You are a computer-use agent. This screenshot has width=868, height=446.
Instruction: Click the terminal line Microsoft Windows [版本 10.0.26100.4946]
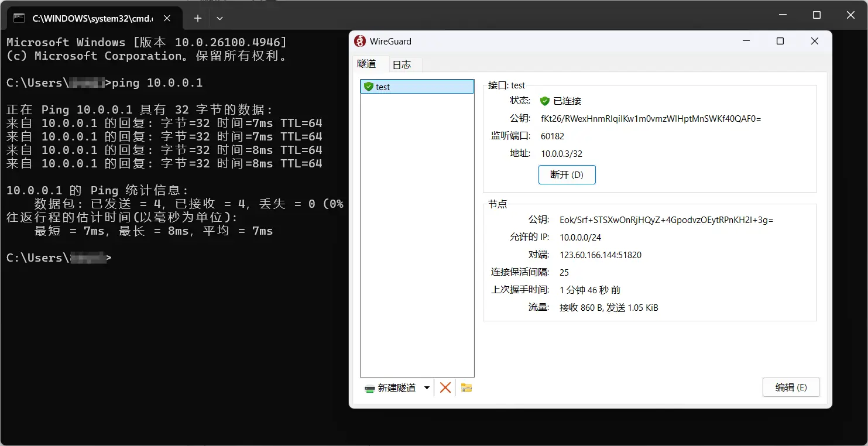click(x=146, y=42)
